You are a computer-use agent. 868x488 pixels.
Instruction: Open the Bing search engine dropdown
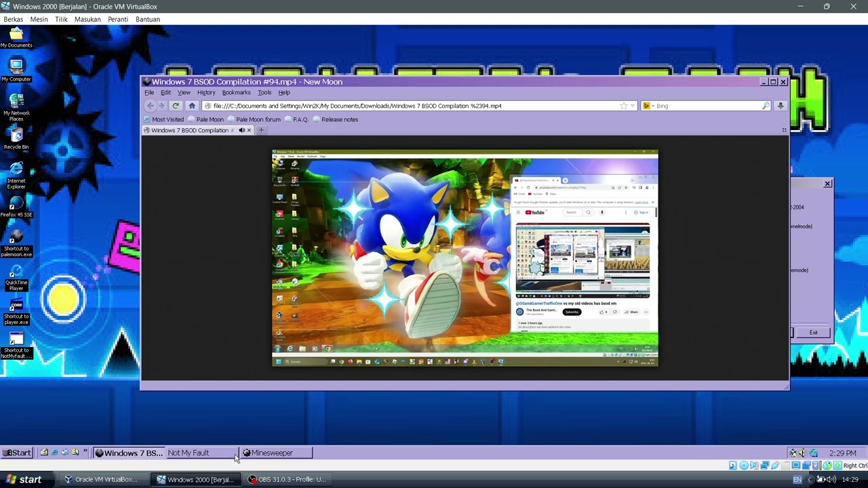648,106
